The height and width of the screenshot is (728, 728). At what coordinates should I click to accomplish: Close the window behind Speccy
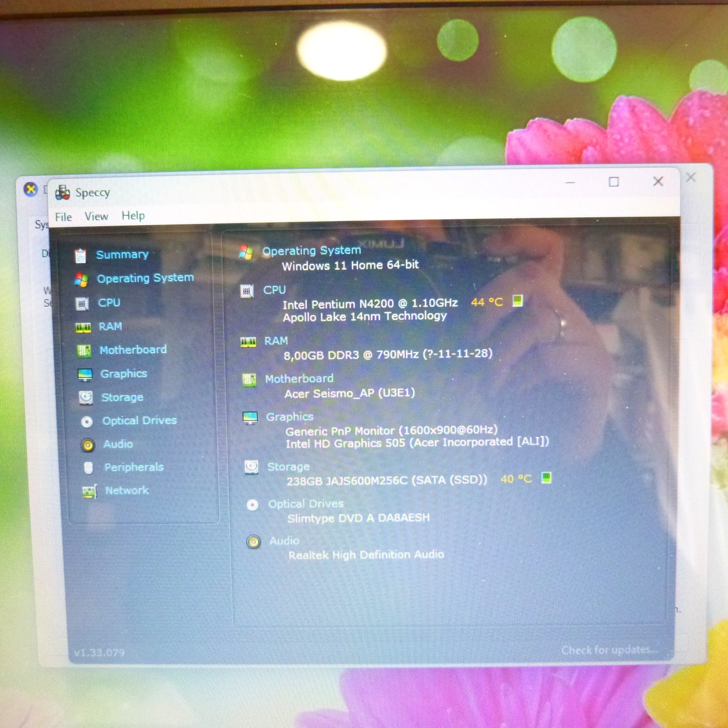point(691,177)
